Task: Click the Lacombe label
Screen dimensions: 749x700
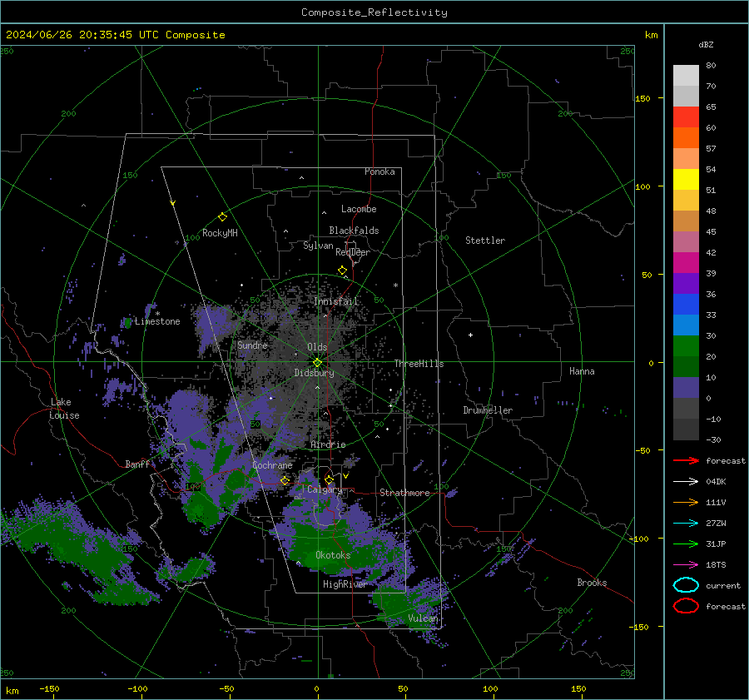Action: (359, 209)
